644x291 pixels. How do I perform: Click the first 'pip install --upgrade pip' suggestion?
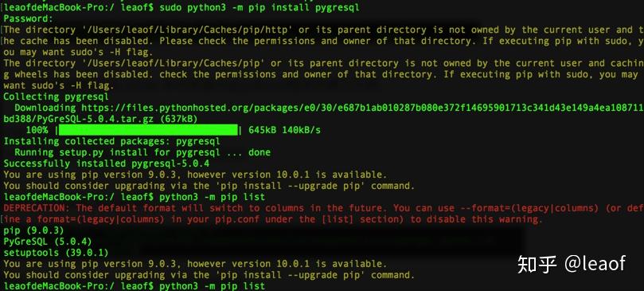point(293,186)
